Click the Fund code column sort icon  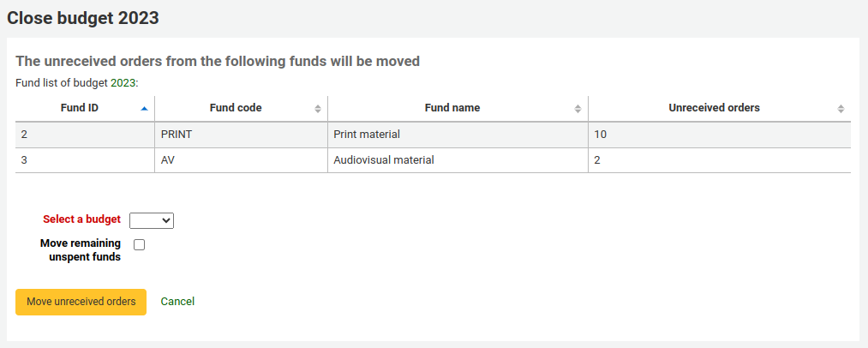coord(318,108)
